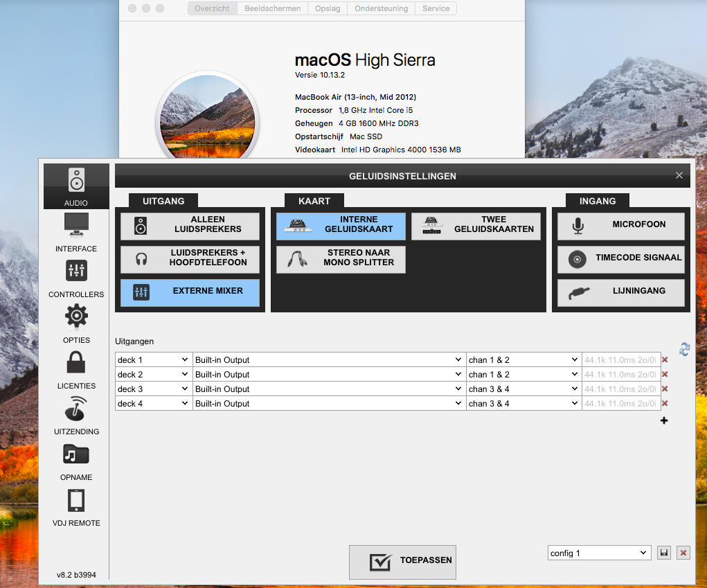Switch to Ondersteuning tab in About window

[381, 8]
